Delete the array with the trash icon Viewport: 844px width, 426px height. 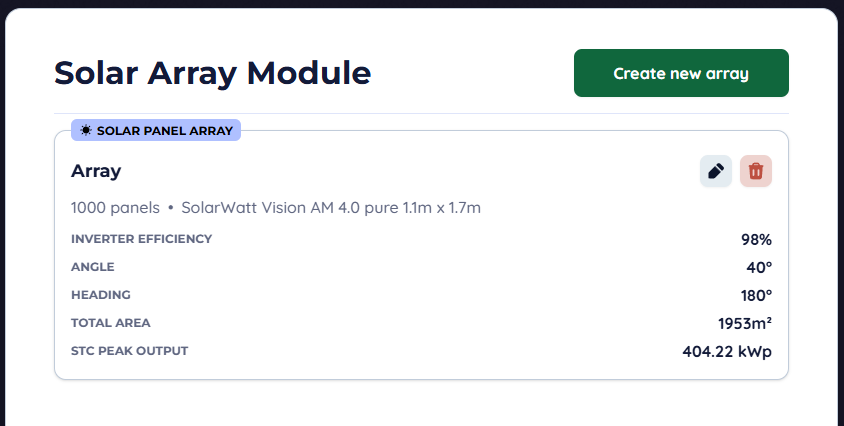point(756,171)
